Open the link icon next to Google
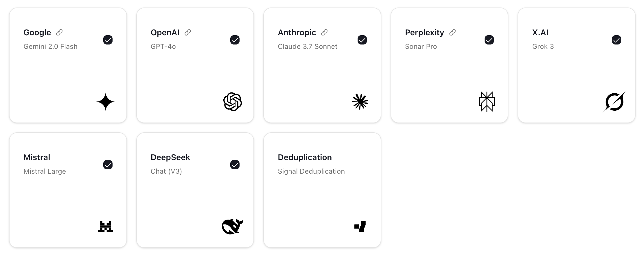 (x=59, y=32)
